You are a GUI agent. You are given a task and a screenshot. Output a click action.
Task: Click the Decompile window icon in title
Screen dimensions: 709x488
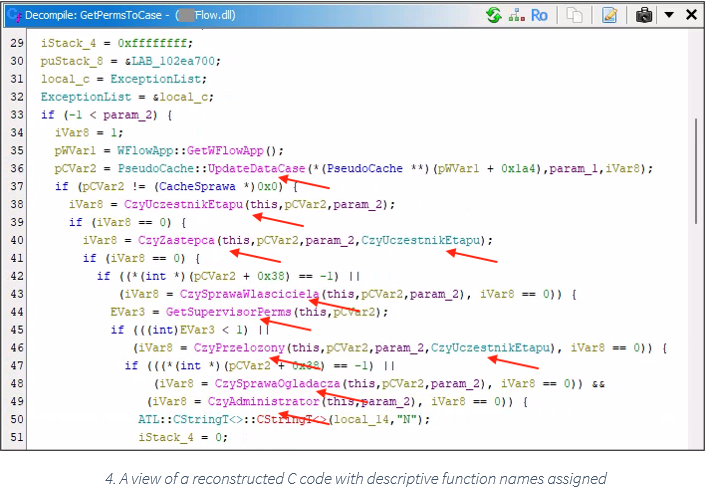pos(16,15)
